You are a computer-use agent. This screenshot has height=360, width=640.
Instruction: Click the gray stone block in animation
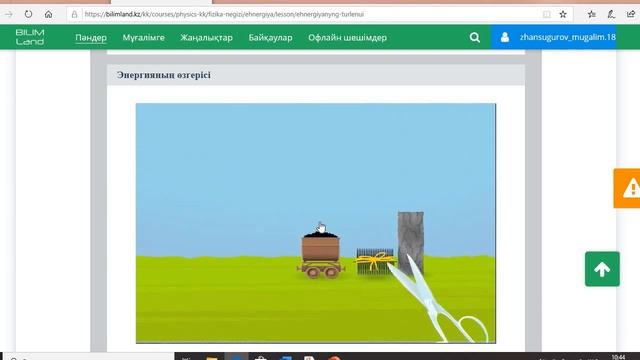click(x=411, y=242)
